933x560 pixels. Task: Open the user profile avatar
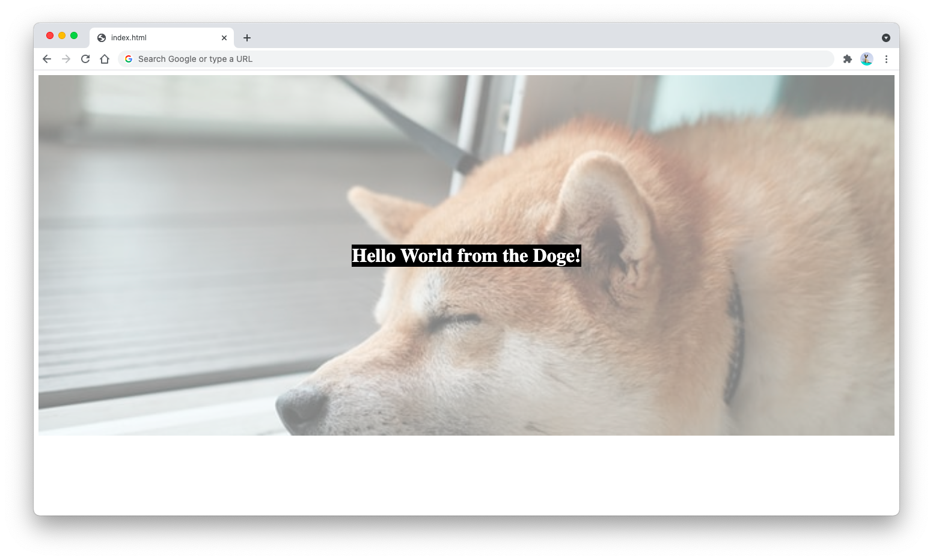coord(867,59)
